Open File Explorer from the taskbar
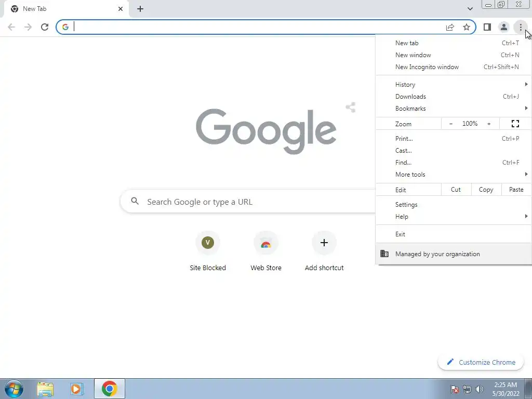Image resolution: width=532 pixels, height=399 pixels. 45,389
